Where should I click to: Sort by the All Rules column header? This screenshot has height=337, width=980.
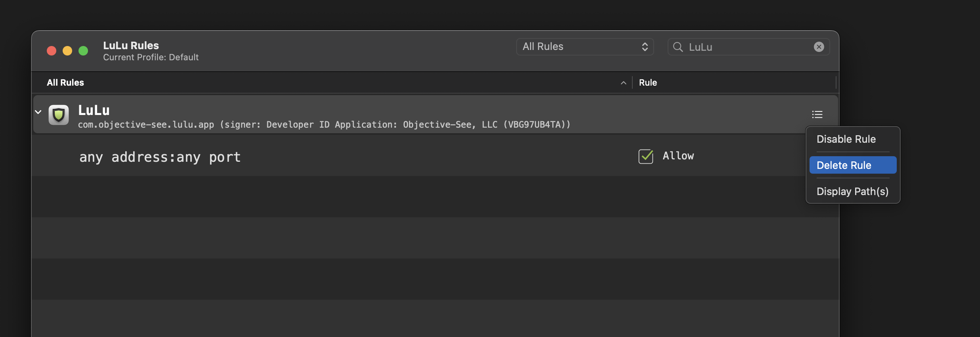[65, 83]
